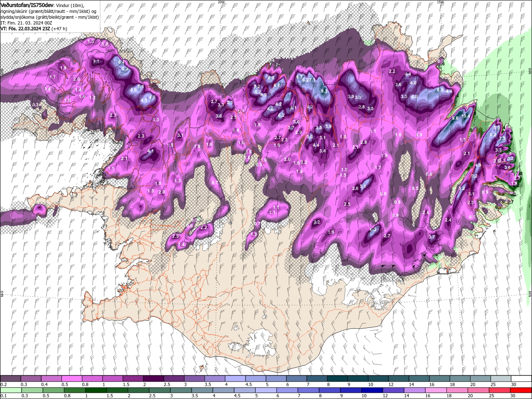Pick the navy blue 10–12 rain legend swatch
This screenshot has width=532, height=399.
372,390
